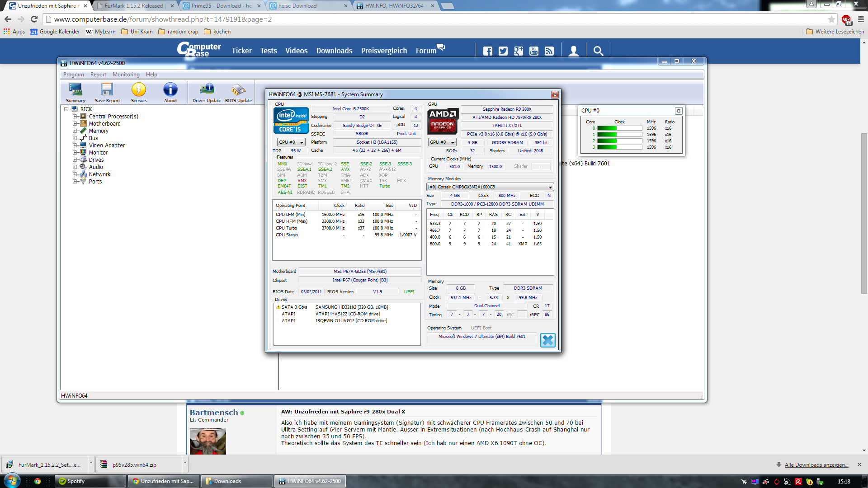The image size is (868, 488).
Task: Click the user account icon on ComputerBase
Action: coord(574,51)
